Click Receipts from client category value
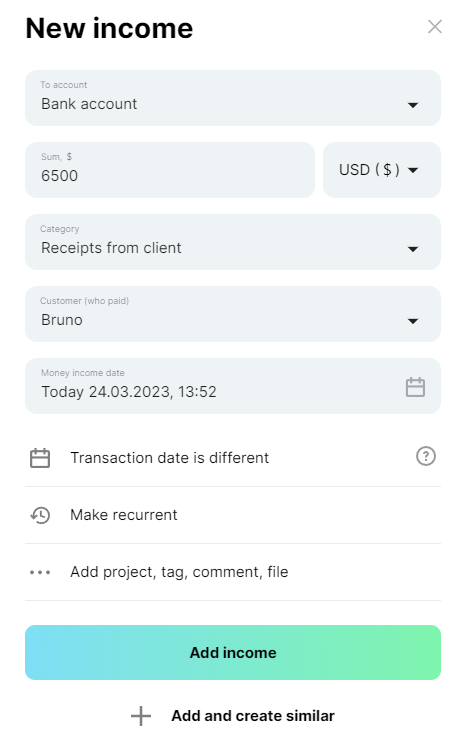 111,248
